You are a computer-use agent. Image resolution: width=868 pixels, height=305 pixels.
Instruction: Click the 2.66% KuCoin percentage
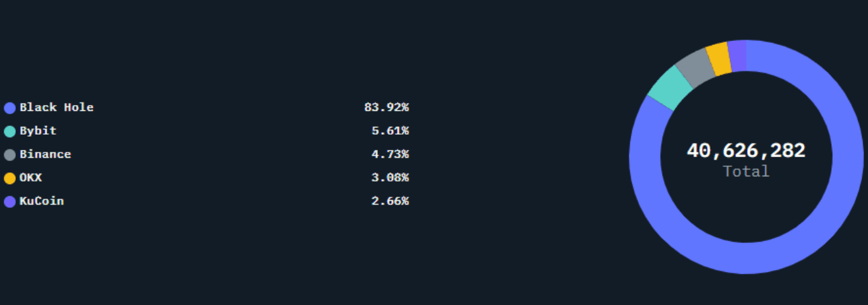390,201
